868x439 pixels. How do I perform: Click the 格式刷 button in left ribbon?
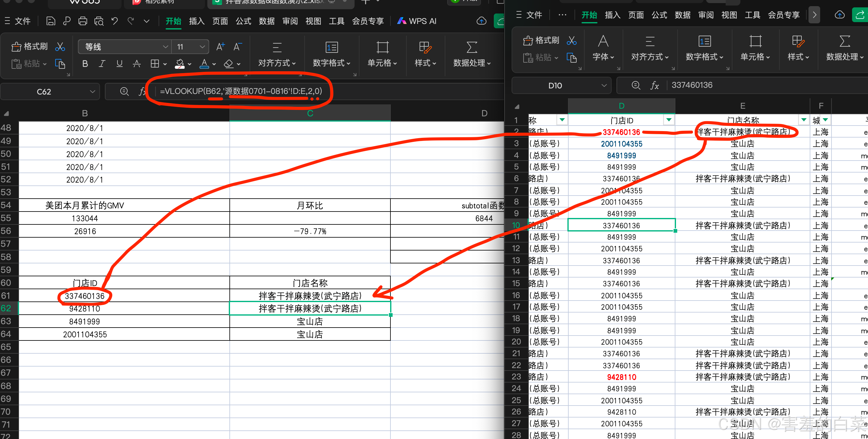pyautogui.click(x=30, y=47)
